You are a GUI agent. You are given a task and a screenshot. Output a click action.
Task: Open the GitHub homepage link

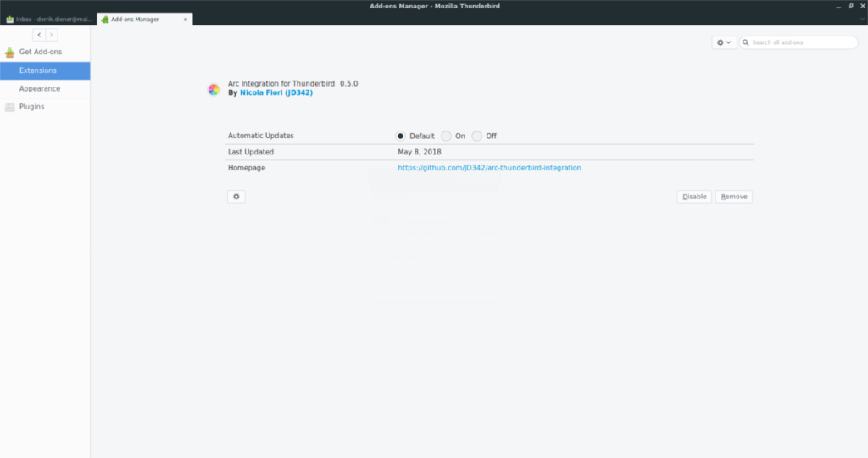489,168
